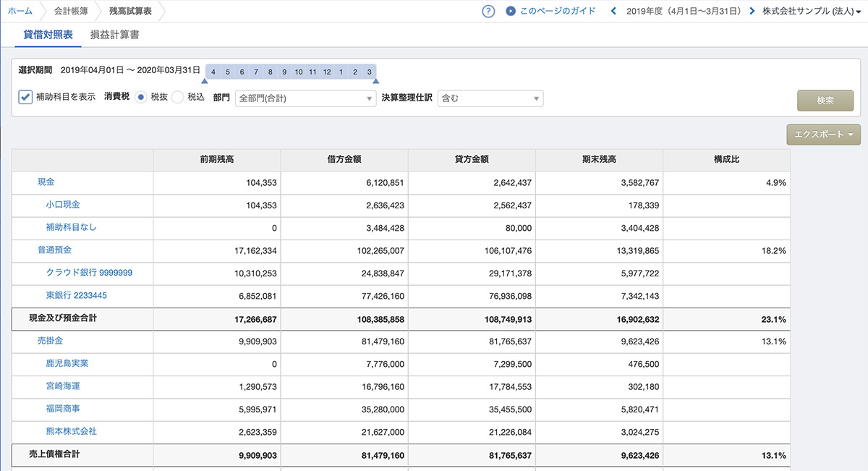Select the 税込 radio button
The width and height of the screenshot is (868, 471).
[177, 97]
